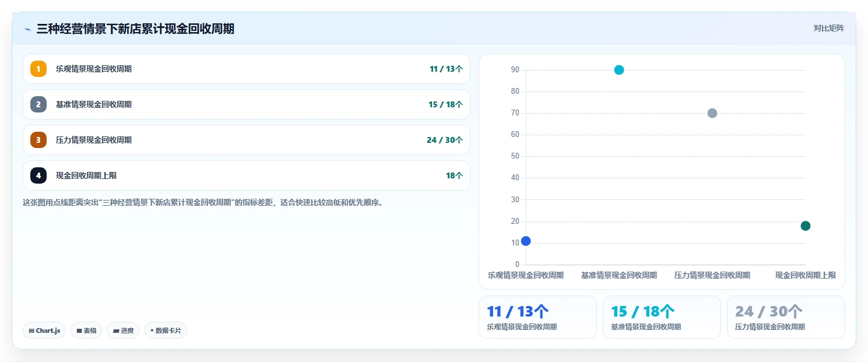Click the Chart.js tag
The image size is (868, 362).
44,331
